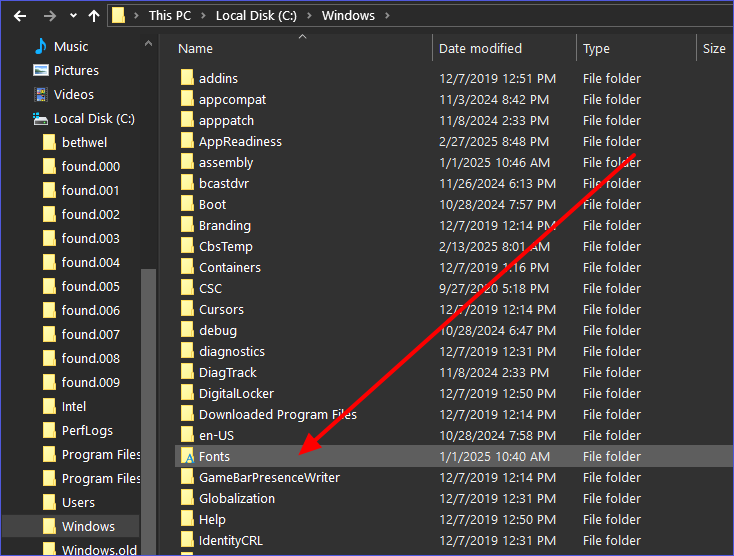Click the Music note icon
Viewport: 734px width, 556px height.
point(41,46)
